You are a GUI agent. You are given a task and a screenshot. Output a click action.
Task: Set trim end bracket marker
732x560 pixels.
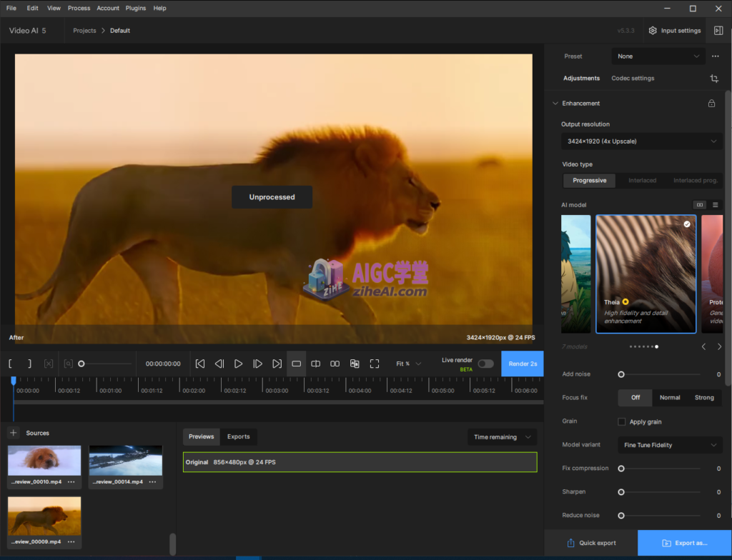tap(29, 364)
